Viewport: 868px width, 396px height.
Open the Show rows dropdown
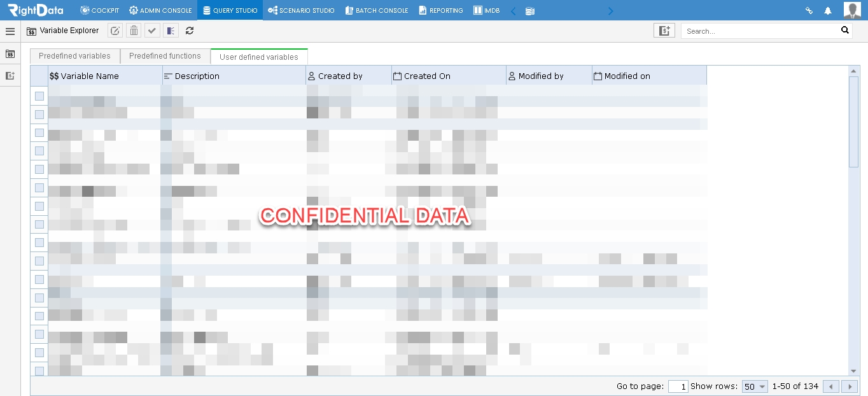(755, 386)
